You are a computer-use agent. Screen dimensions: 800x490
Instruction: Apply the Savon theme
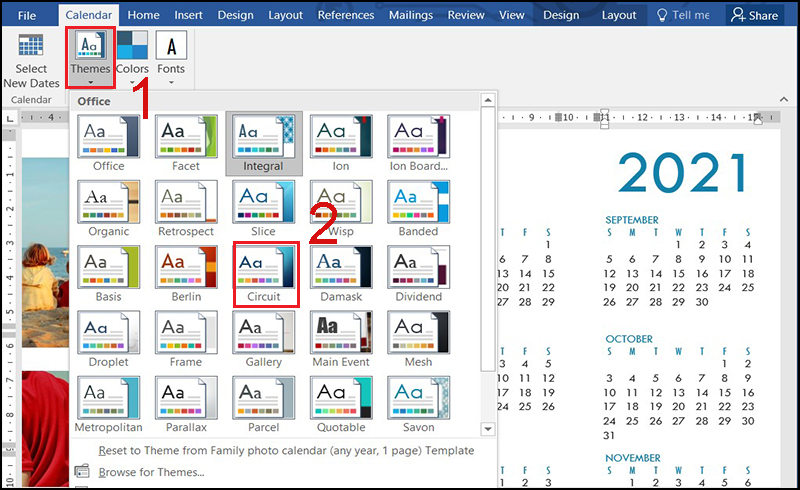pyautogui.click(x=418, y=405)
